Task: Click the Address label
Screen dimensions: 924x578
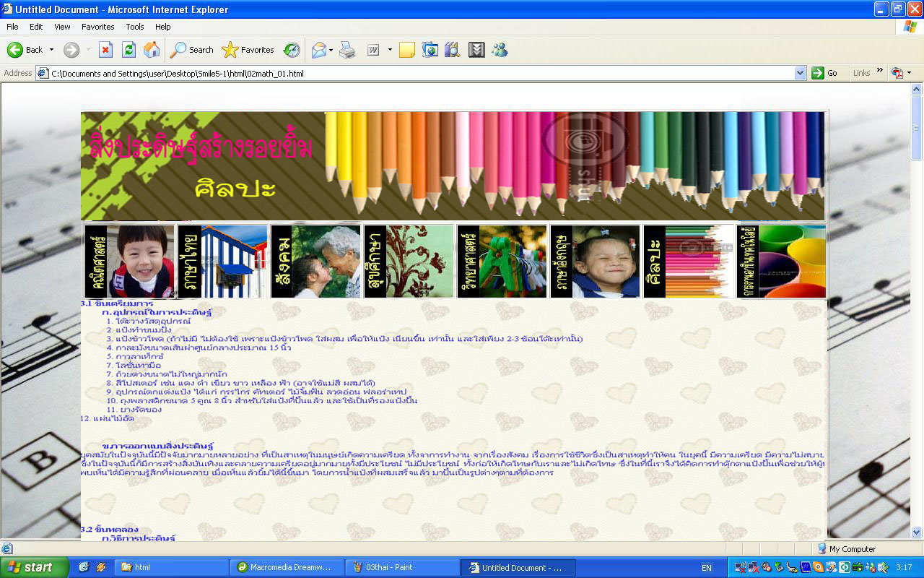Action: point(18,73)
